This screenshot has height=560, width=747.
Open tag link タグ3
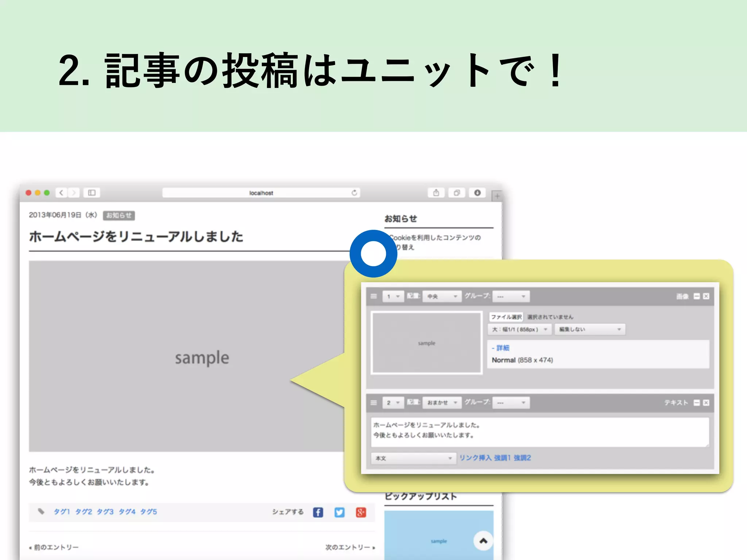click(105, 512)
